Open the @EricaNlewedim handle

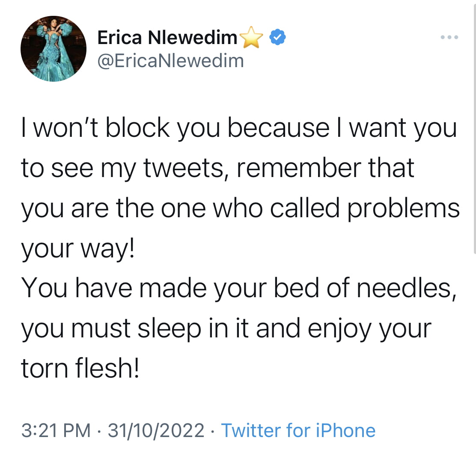[171, 61]
